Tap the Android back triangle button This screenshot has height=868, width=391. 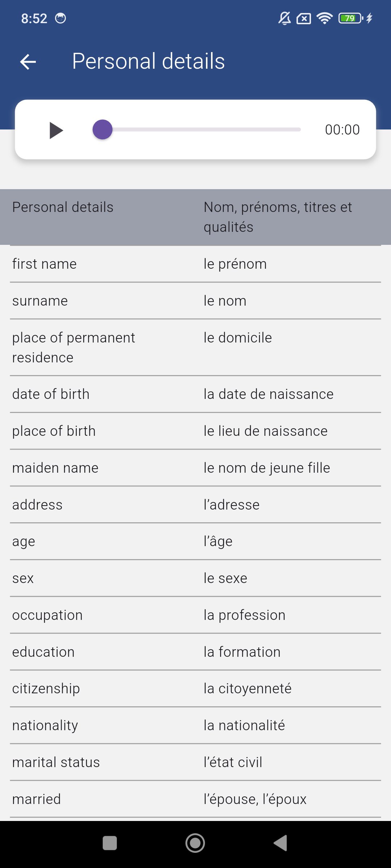(281, 843)
